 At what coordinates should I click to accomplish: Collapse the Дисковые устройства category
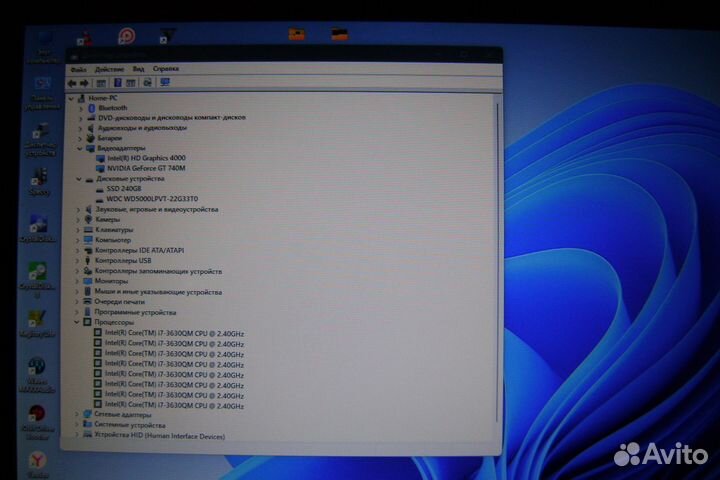[79, 179]
